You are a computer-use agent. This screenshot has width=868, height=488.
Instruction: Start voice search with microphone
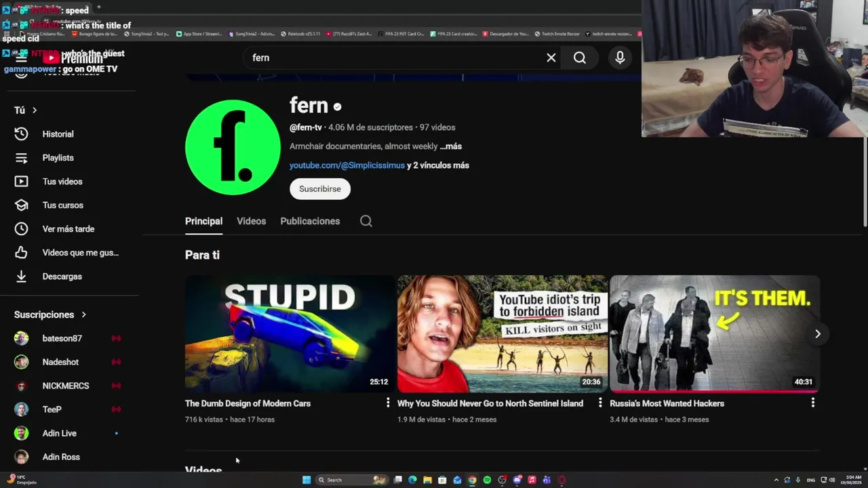coord(620,58)
